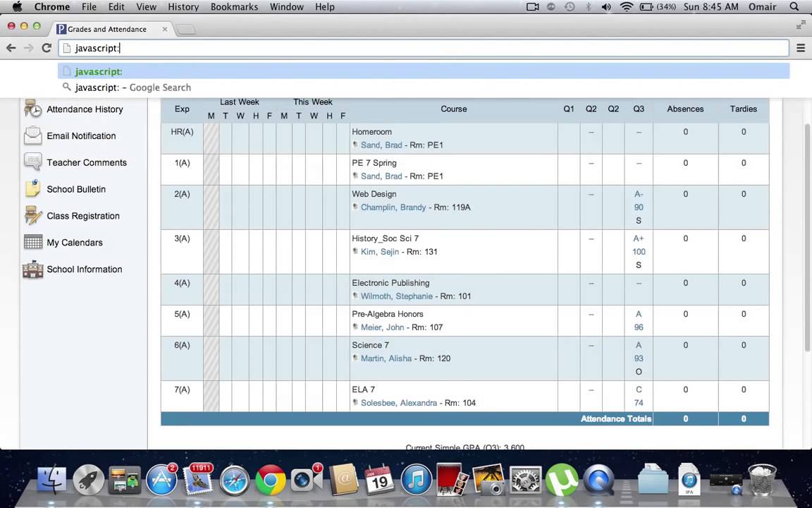Open Google Chrome in the Dock
The image size is (812, 508).
pyautogui.click(x=271, y=480)
